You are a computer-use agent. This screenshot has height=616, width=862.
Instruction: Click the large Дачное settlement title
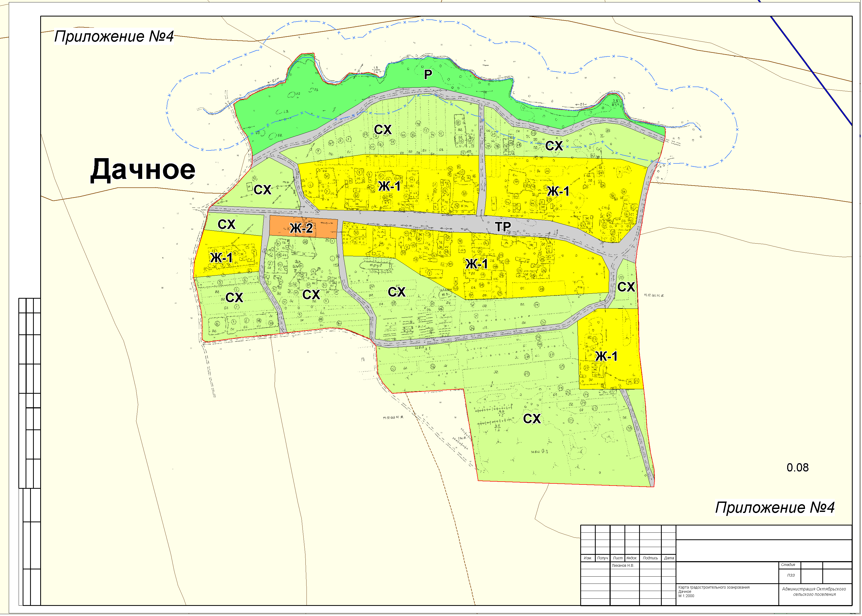point(143,170)
